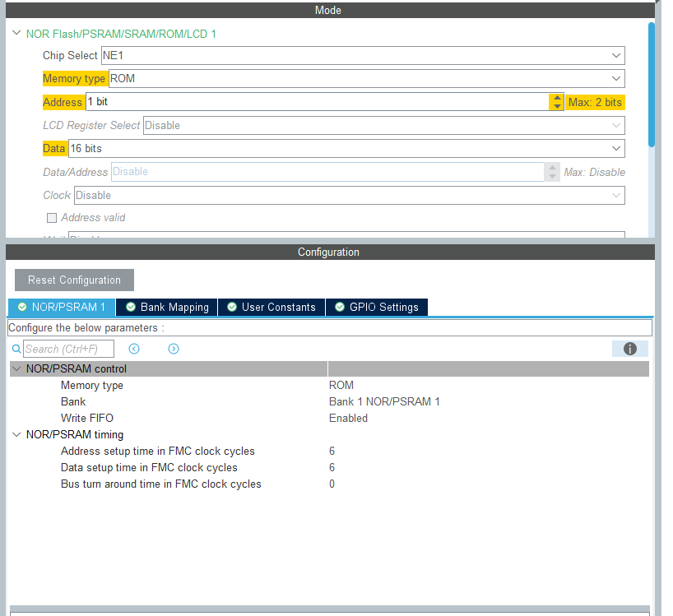This screenshot has height=616, width=673.
Task: Click the Mode panel header
Action: pos(330,11)
